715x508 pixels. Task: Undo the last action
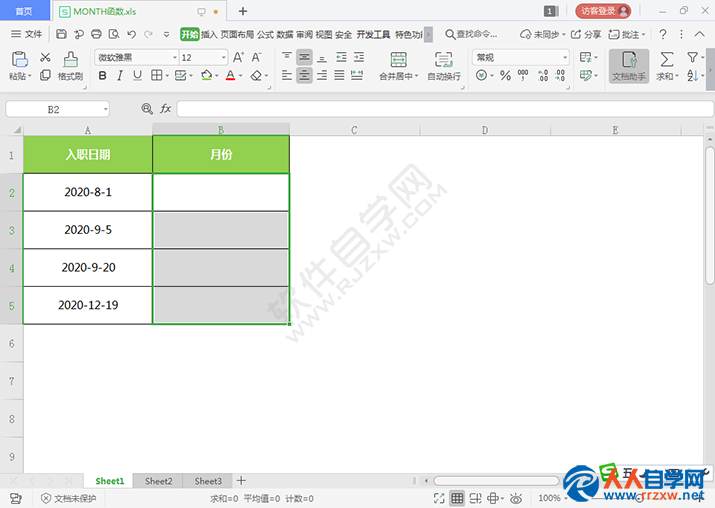coord(131,34)
